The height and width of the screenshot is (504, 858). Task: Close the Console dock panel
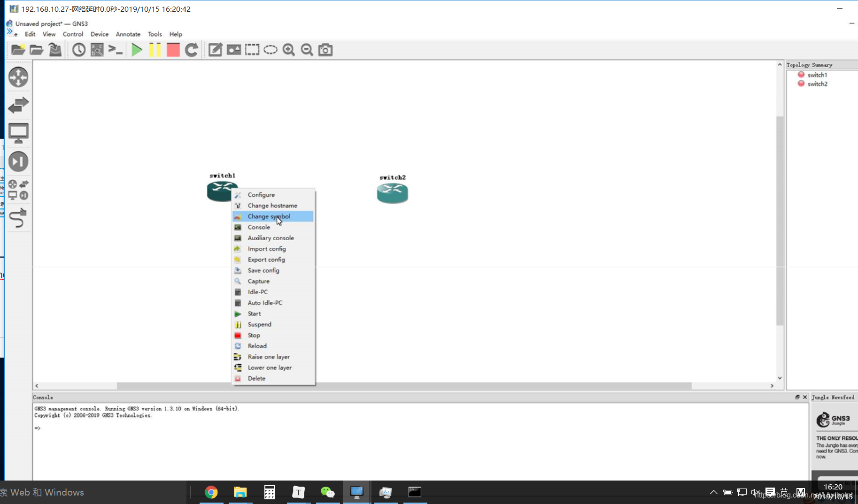tap(805, 397)
